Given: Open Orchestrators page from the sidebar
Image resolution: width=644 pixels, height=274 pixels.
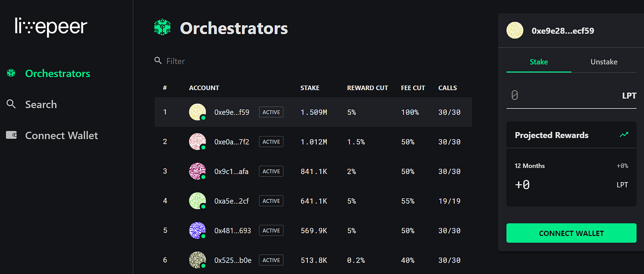Looking at the screenshot, I should 57,73.
